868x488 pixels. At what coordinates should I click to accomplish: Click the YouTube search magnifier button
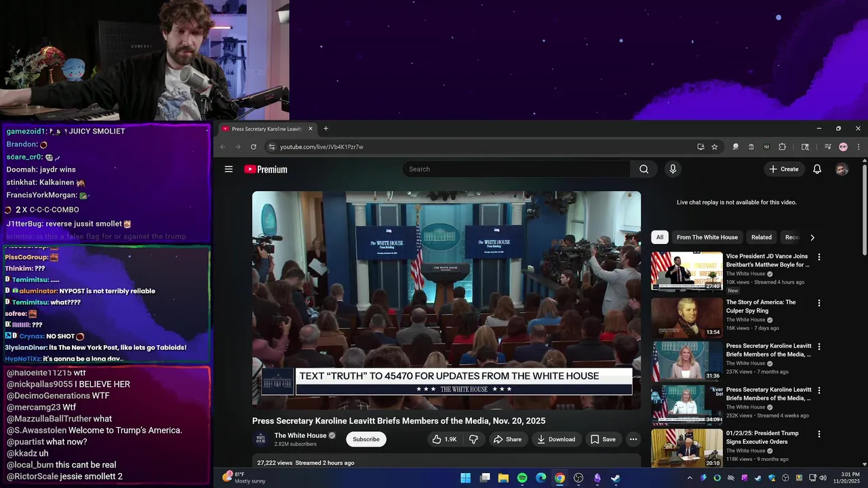click(x=644, y=169)
